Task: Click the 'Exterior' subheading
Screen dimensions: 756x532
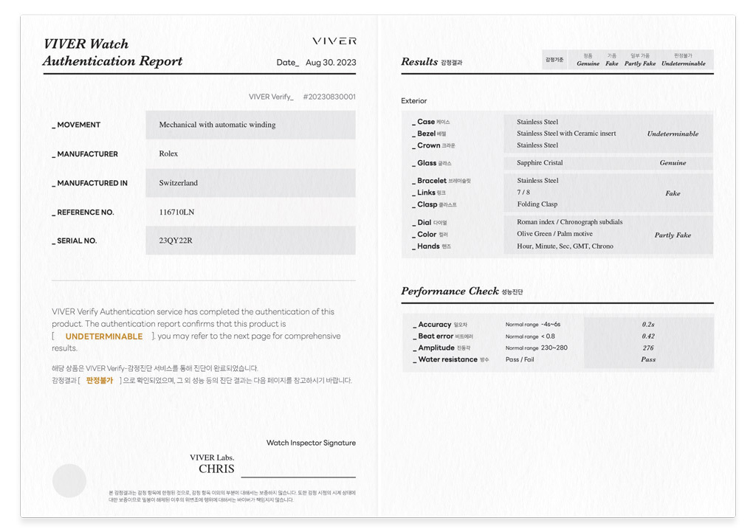Action: (413, 100)
